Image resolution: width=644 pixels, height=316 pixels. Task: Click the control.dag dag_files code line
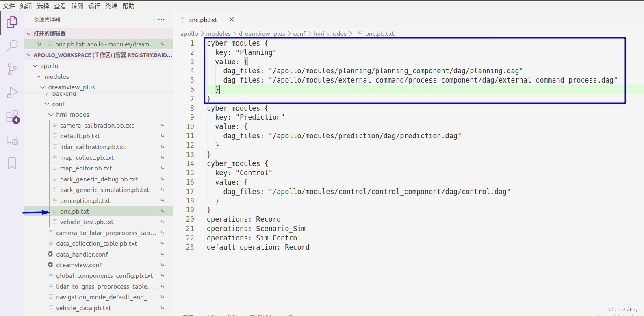pyautogui.click(x=367, y=192)
